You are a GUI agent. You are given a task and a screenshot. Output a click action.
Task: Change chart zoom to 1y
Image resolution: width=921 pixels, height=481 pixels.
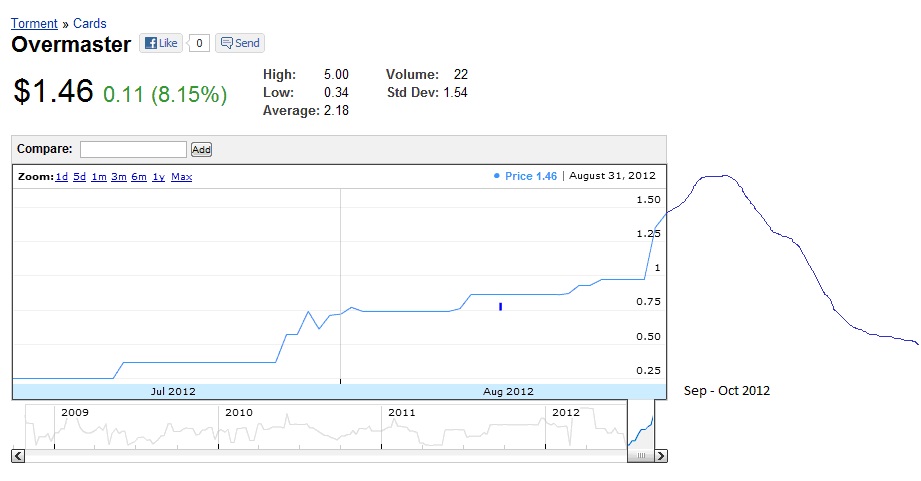(158, 177)
